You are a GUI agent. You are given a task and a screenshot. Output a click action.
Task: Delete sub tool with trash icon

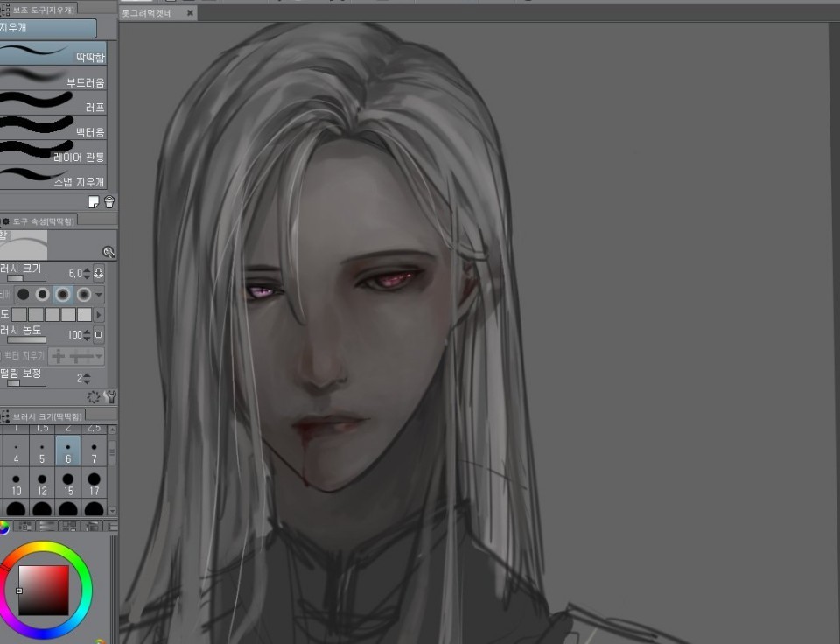(109, 202)
